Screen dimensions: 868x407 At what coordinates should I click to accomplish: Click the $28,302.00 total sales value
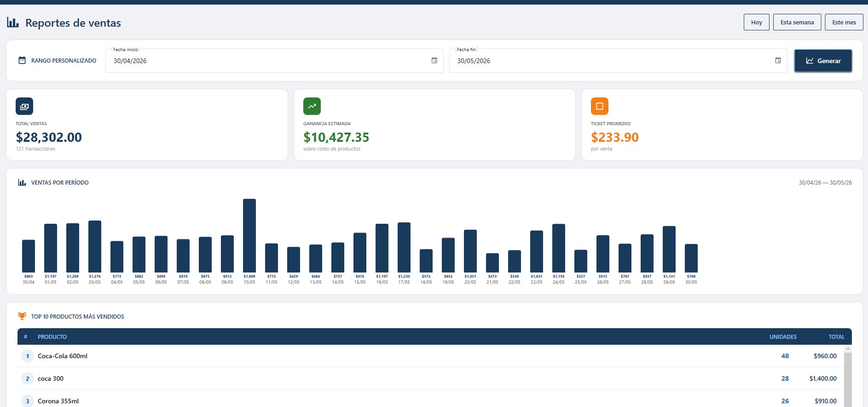coord(49,137)
